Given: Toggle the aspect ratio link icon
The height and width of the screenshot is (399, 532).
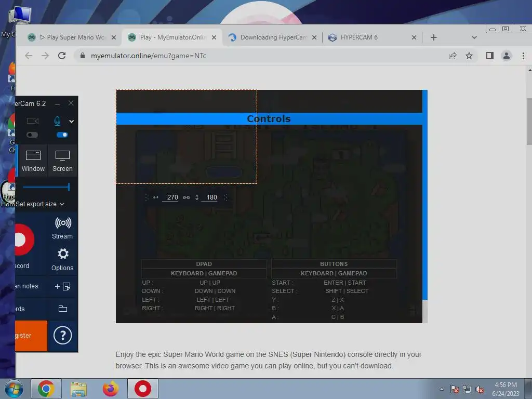Looking at the screenshot, I should pyautogui.click(x=187, y=197).
